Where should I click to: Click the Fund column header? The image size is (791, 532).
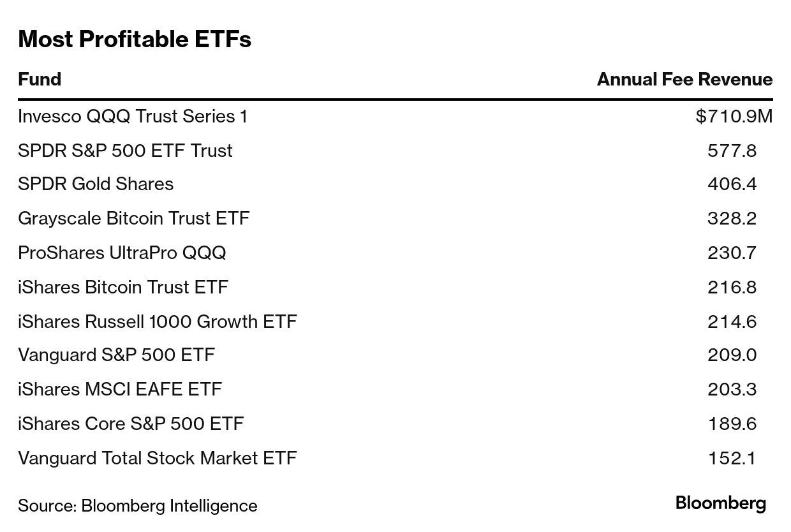(40, 80)
